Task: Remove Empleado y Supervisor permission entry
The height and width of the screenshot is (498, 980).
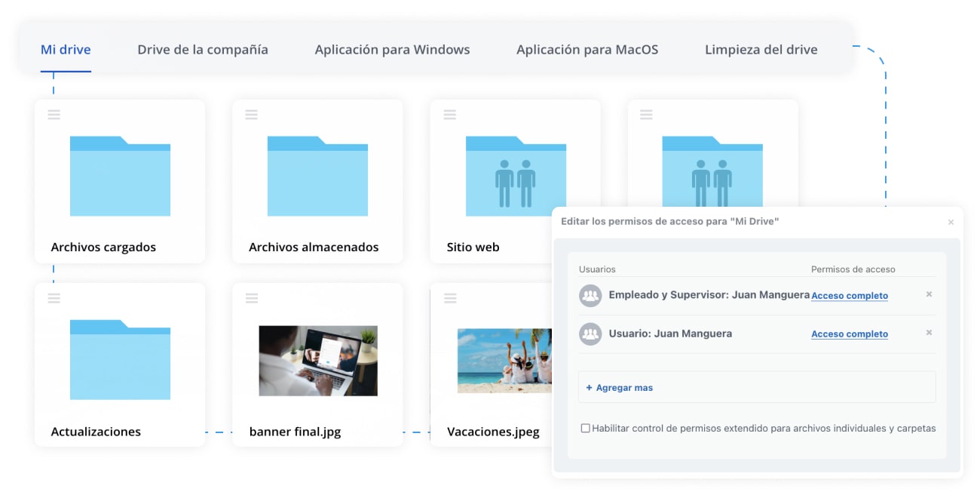Action: coord(929,294)
